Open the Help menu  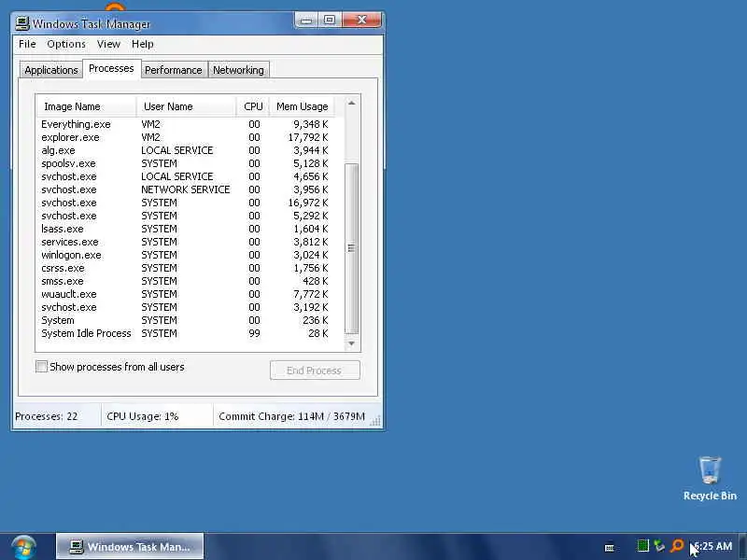[143, 44]
